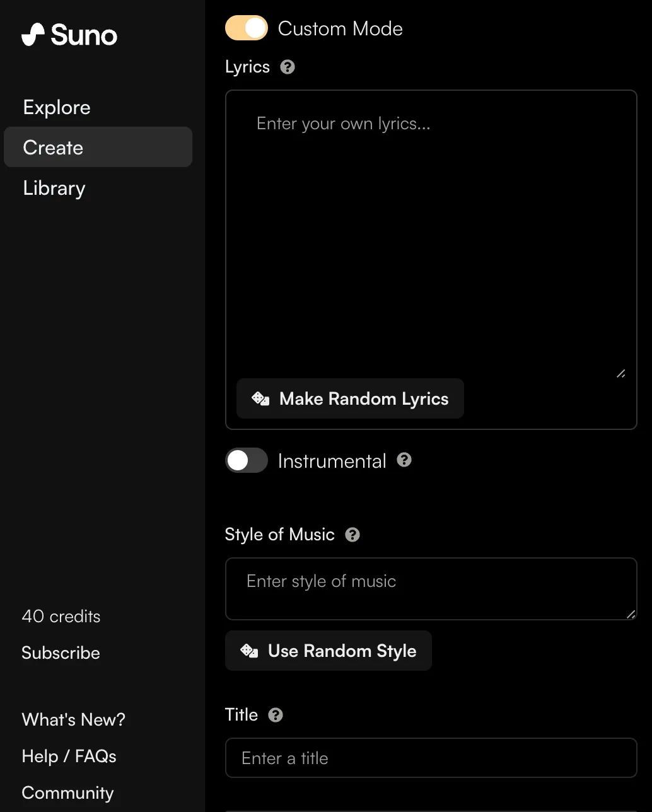
Task: Click the lyrics box resize handle
Action: (620, 374)
